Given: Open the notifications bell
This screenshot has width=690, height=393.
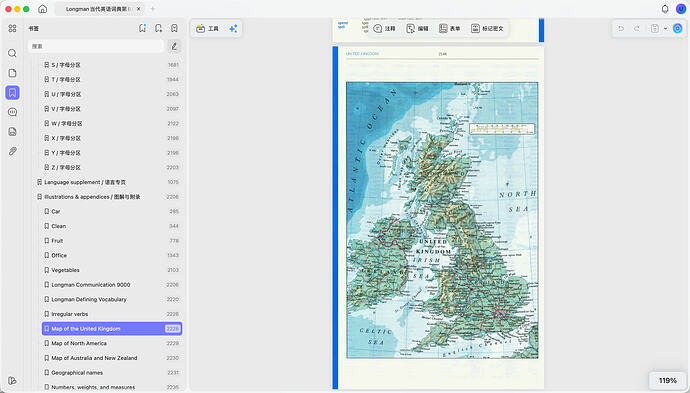Looking at the screenshot, I should (665, 9).
